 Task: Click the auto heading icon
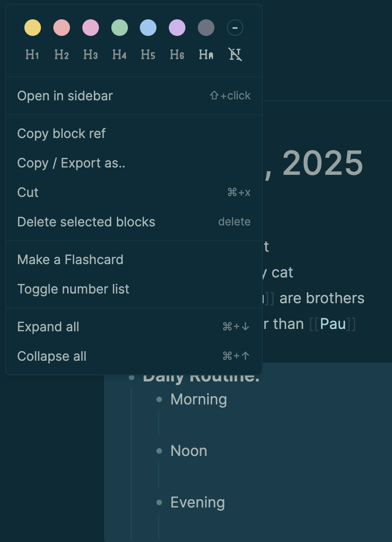206,55
